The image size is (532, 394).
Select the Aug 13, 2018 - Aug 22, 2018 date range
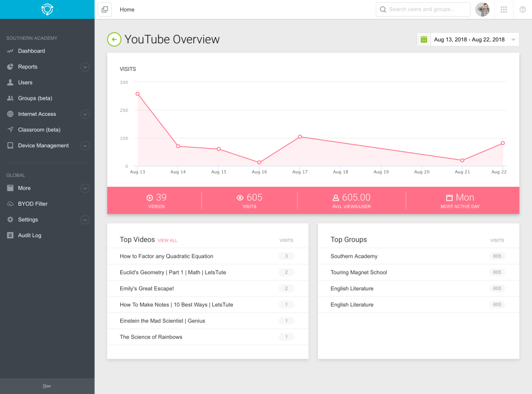469,39
